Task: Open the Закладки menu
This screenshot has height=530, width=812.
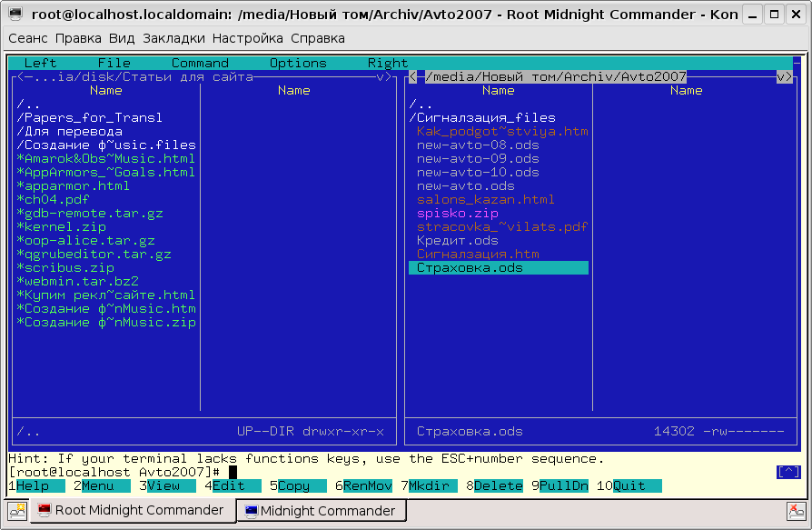Action: click(x=173, y=38)
